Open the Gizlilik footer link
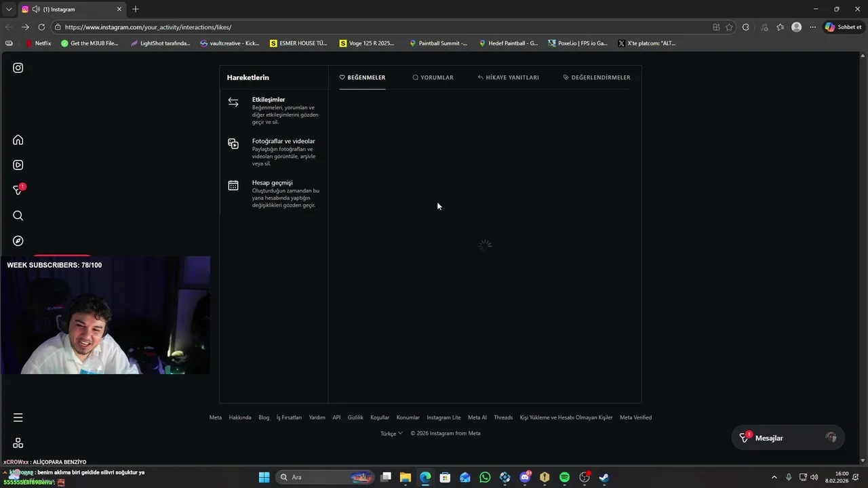This screenshot has width=868, height=488. point(355,418)
